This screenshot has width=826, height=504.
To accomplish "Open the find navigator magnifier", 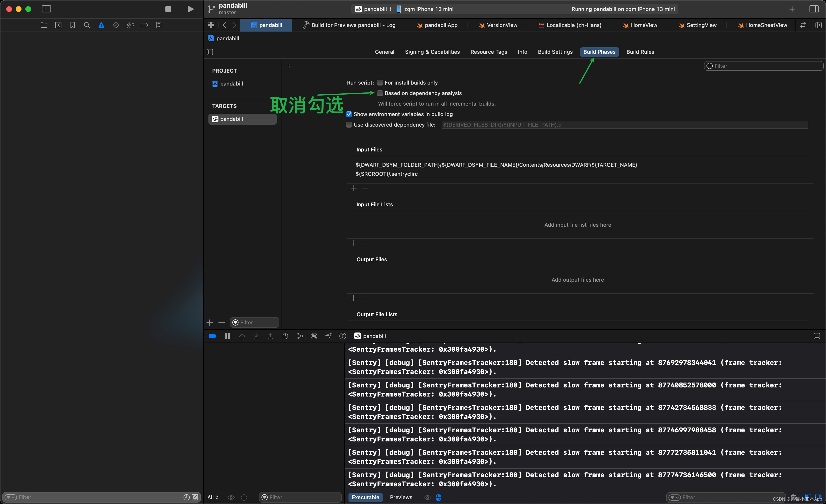I will (x=87, y=25).
